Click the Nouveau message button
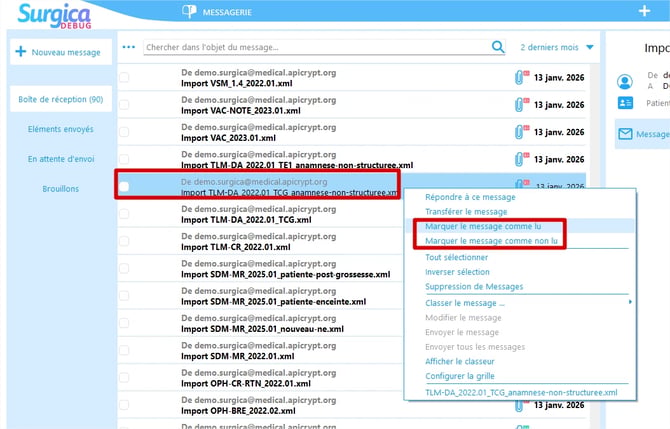Screen dimensions: 670x429 [61, 52]
